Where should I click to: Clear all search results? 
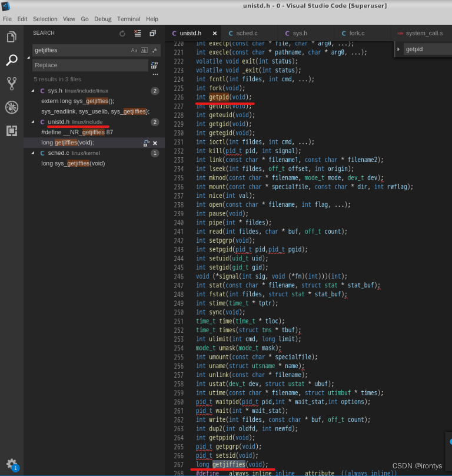138,34
